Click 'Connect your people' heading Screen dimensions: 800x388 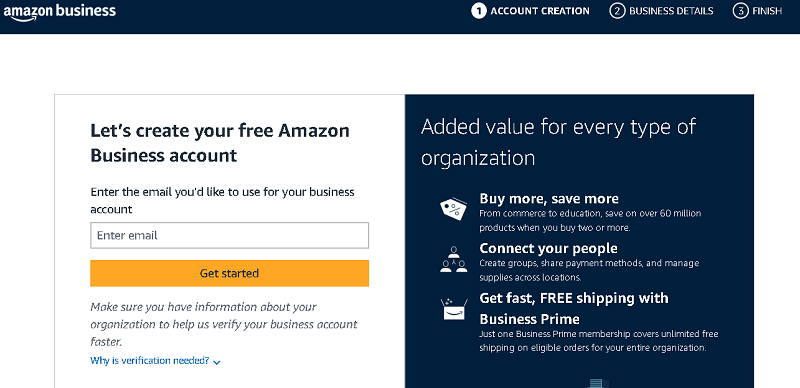[548, 249]
